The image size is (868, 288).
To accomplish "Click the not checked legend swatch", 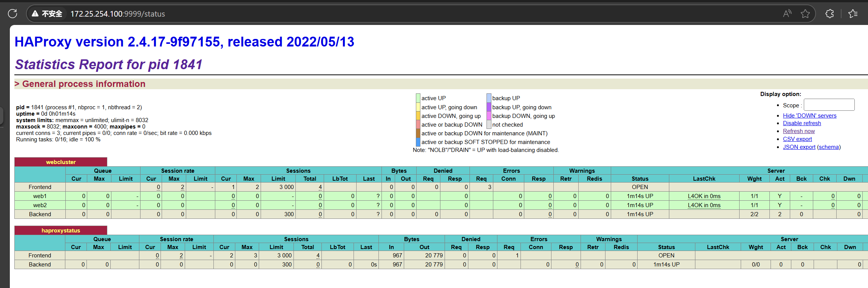I will coord(489,124).
